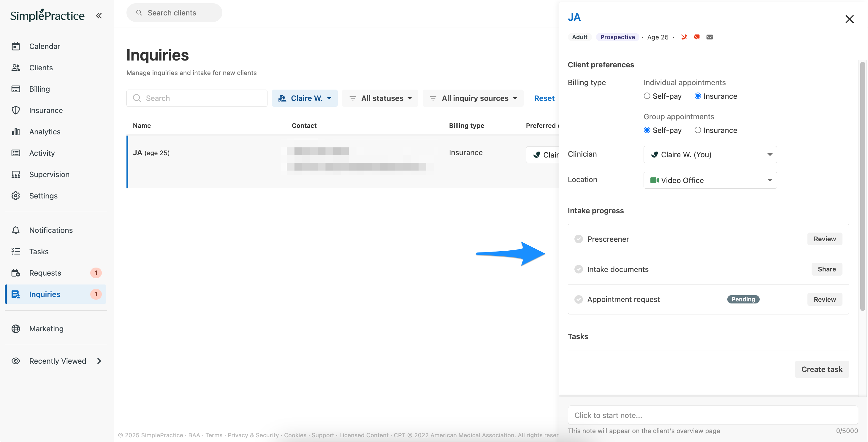Click the Billing card icon
868x442 pixels.
pos(16,89)
